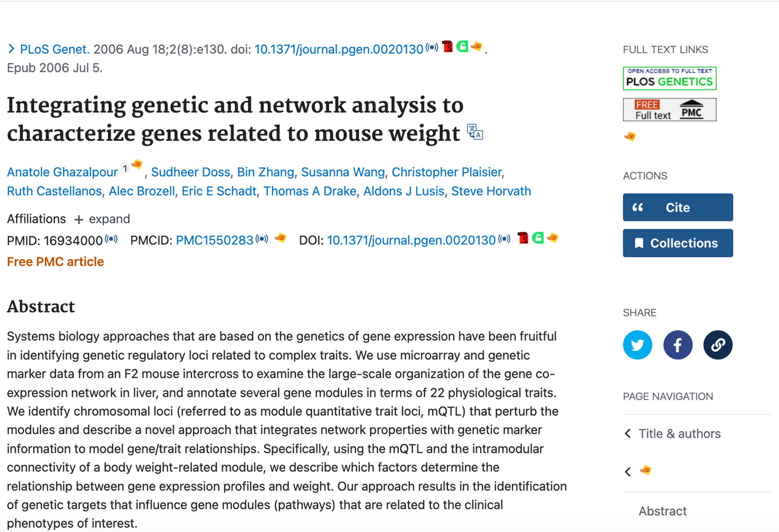Click the green icon beside the top DOI
This screenshot has height=532, width=779.
click(x=462, y=46)
